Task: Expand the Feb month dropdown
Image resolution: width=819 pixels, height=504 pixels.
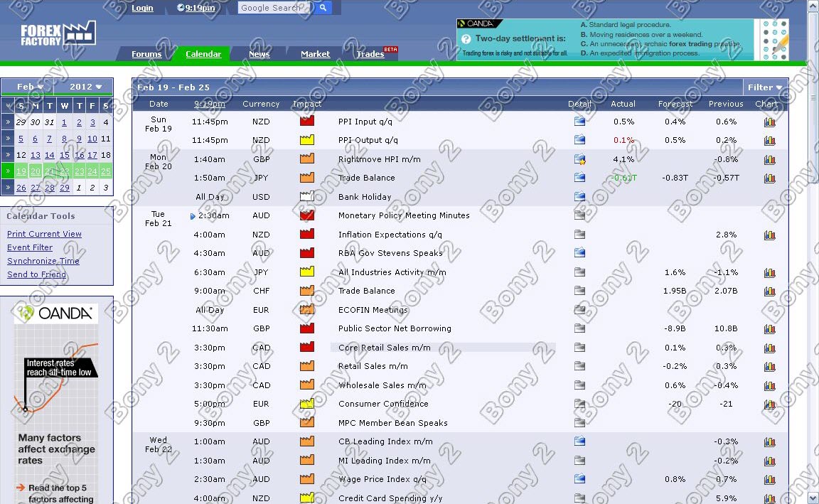Action: click(30, 87)
